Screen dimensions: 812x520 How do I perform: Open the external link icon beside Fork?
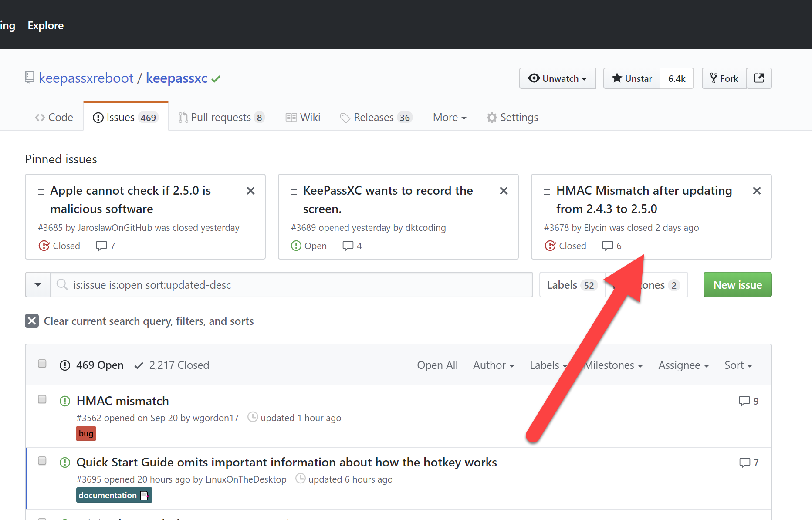[759, 78]
